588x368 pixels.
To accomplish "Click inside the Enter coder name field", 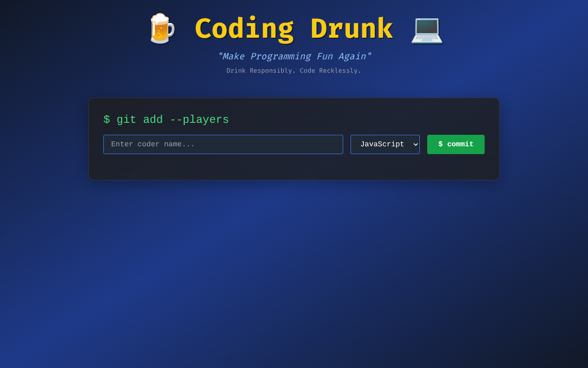I will [223, 144].
